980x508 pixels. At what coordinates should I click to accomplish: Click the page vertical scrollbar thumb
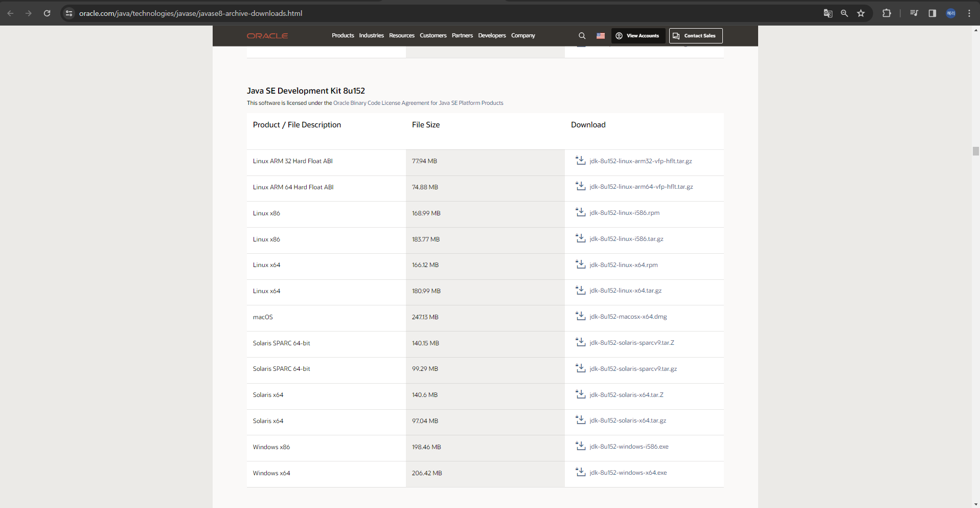tap(975, 151)
